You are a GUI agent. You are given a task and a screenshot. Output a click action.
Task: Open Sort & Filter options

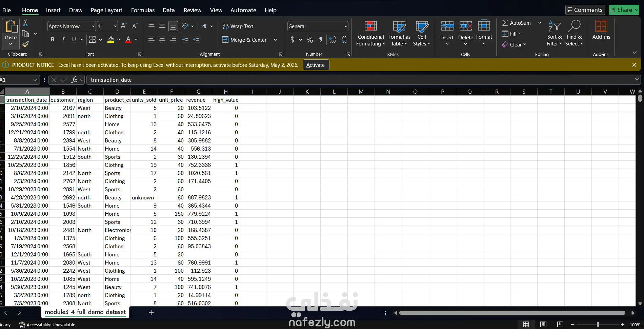coord(554,33)
